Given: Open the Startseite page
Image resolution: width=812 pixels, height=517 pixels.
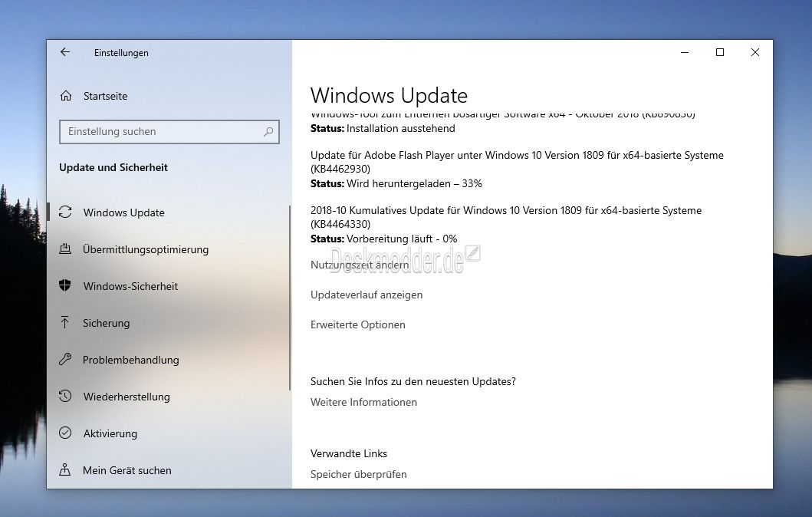Looking at the screenshot, I should tap(105, 96).
